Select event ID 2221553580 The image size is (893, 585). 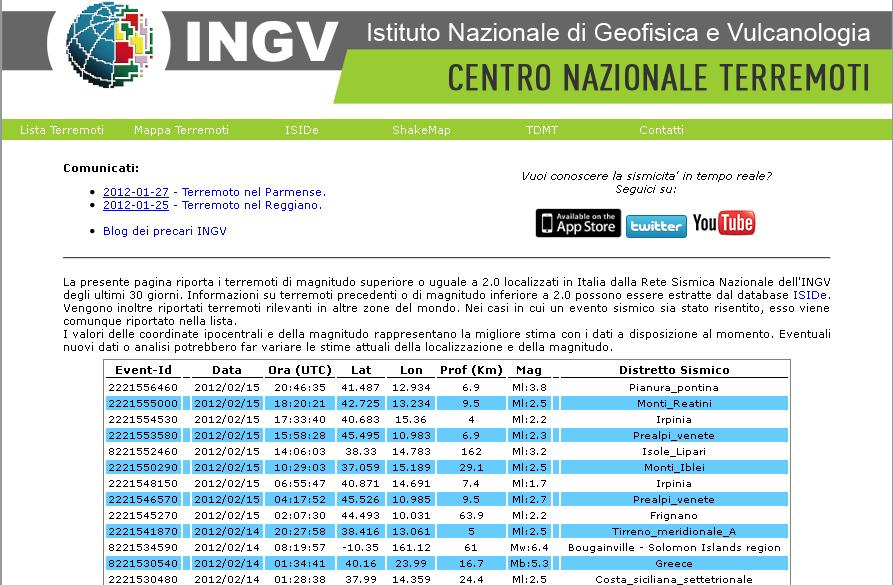[x=143, y=435]
